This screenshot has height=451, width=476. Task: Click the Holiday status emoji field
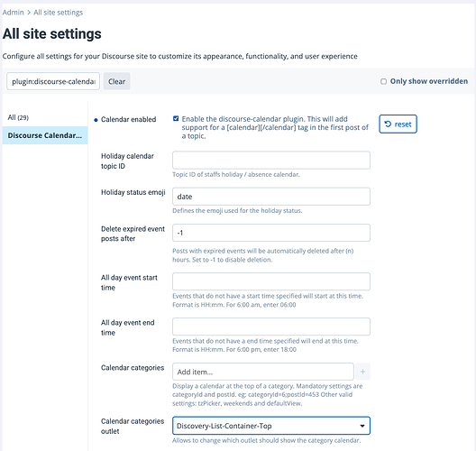271,197
